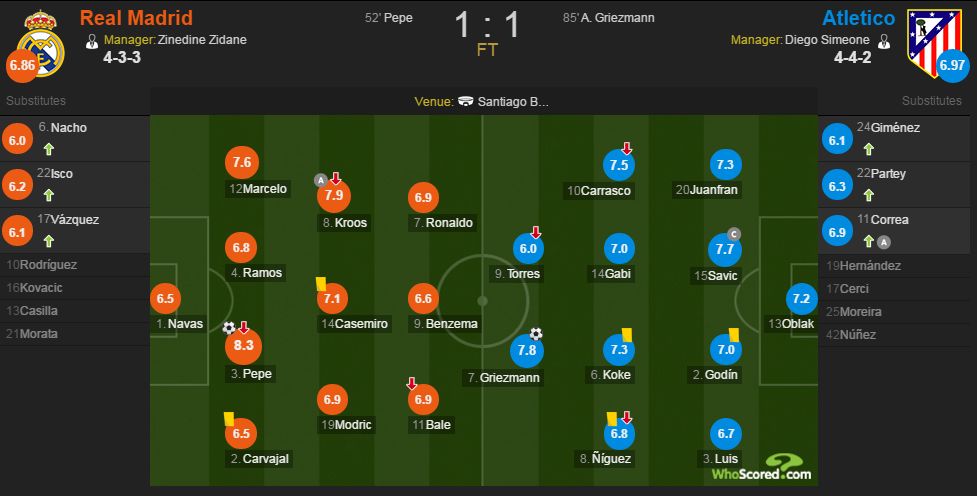The image size is (977, 496).
Task: Click Atletico's 6.97 team rating badge
Action: tap(952, 65)
